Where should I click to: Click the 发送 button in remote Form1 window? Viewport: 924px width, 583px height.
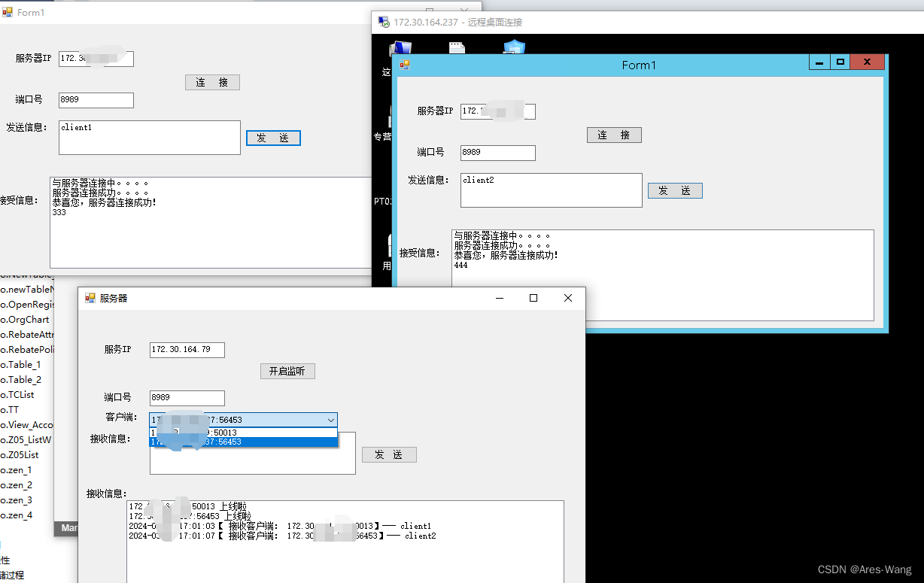pyautogui.click(x=675, y=191)
